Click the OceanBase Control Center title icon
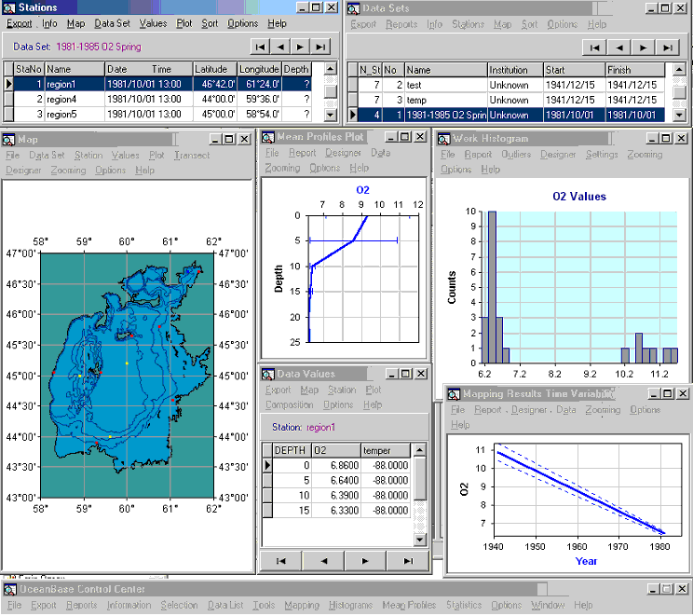The width and height of the screenshot is (693, 616). click(10, 590)
